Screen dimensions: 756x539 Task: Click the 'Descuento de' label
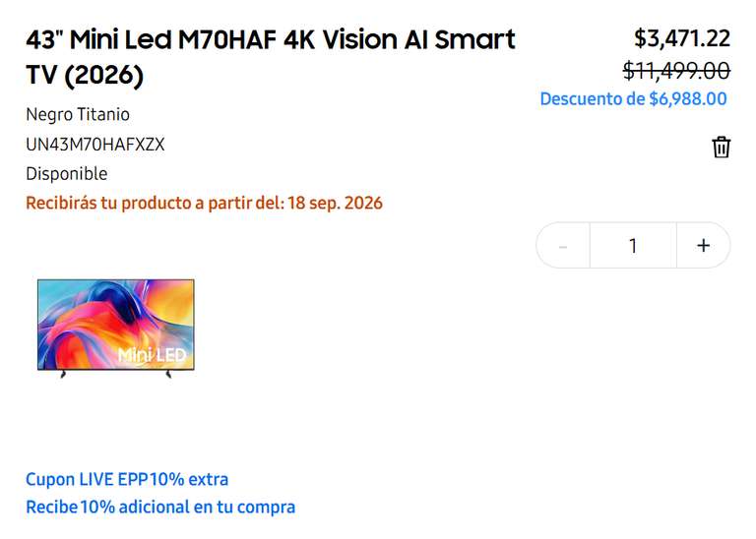(592, 98)
